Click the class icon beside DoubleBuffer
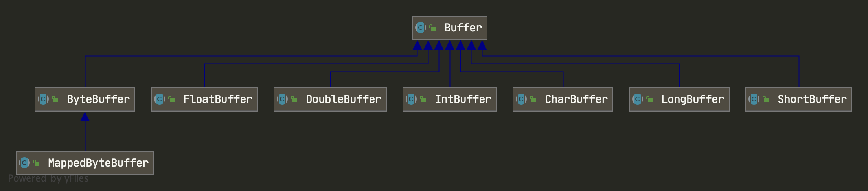Screen dimensions: 868x191 pyautogui.click(x=282, y=99)
